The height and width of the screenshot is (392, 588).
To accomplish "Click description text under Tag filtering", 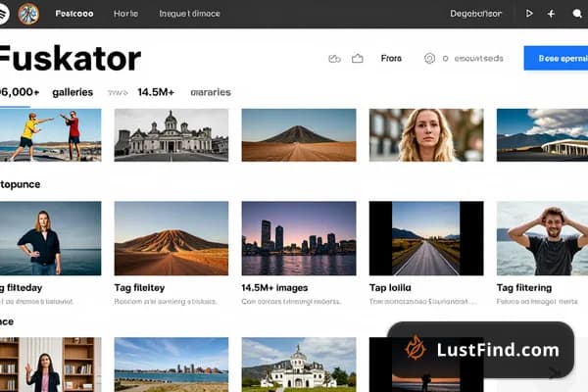I will click(x=537, y=301).
